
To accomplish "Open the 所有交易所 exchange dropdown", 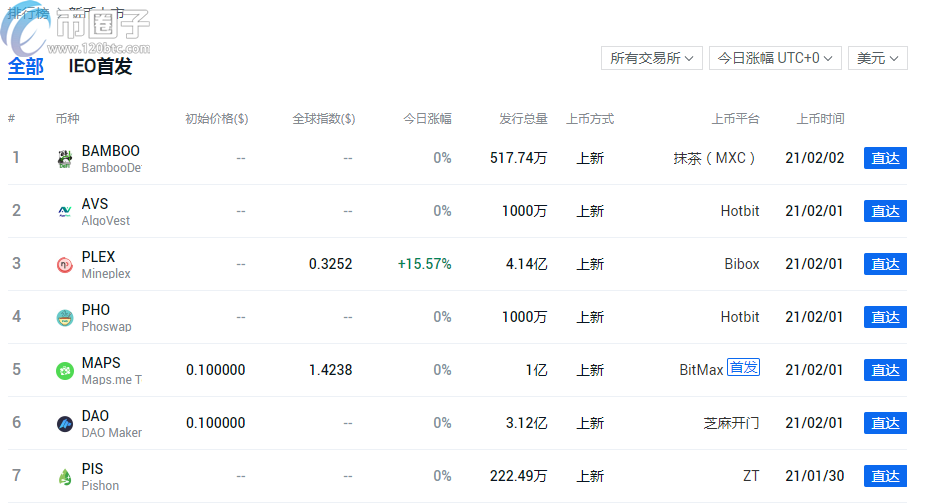I will (651, 58).
